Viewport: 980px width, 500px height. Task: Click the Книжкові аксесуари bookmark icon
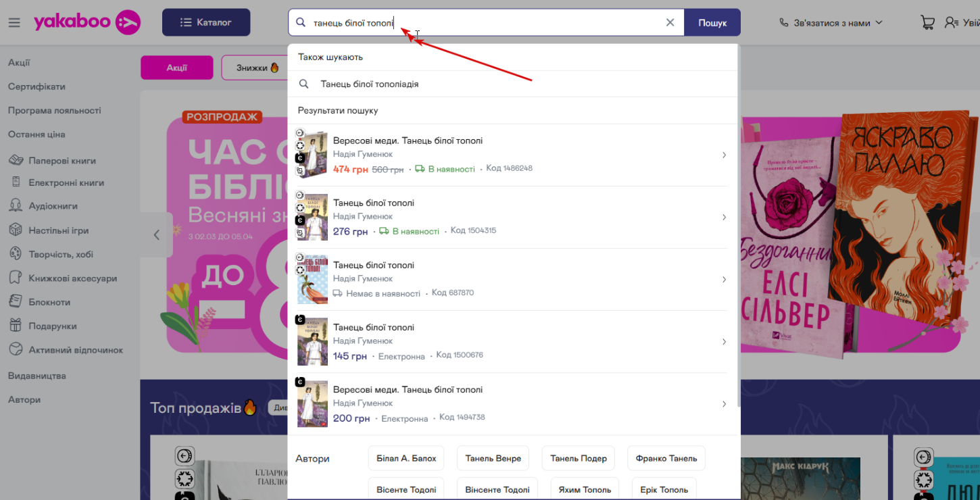point(16,278)
